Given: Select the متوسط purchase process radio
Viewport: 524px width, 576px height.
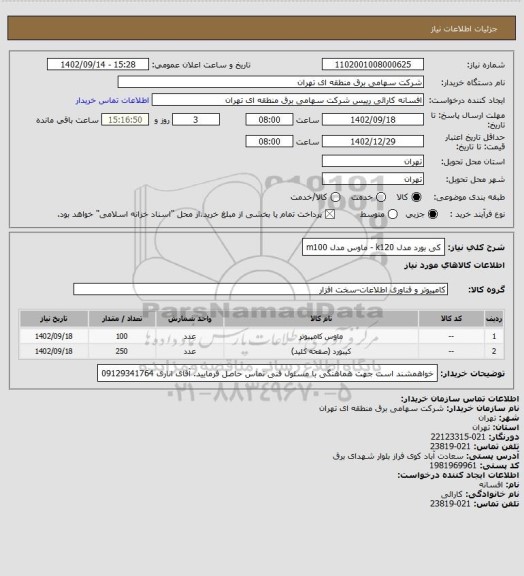Looking at the screenshot, I should click(x=393, y=214).
